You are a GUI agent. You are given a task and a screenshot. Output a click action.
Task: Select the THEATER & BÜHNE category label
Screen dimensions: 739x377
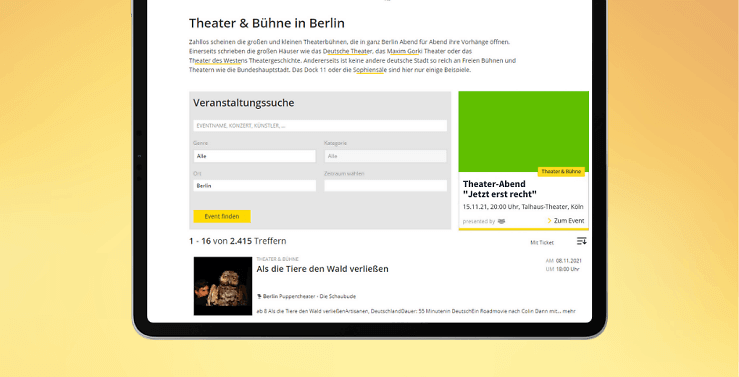point(278,259)
